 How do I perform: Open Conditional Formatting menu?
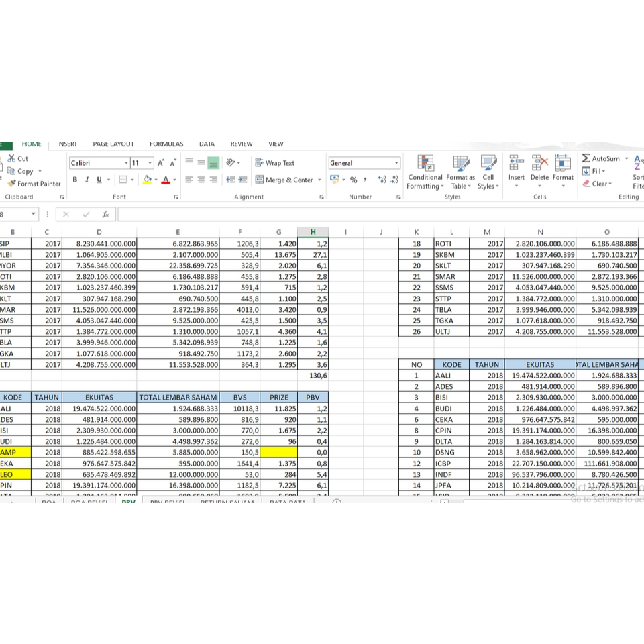(x=425, y=172)
